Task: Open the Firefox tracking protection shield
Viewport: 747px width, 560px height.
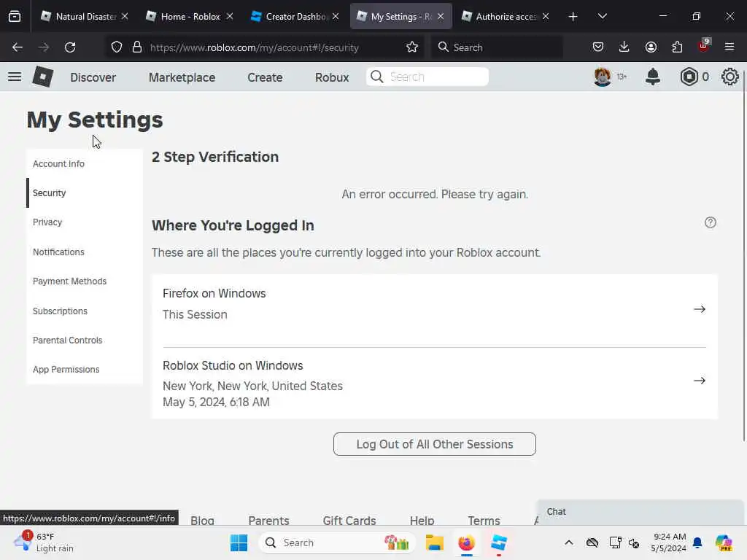Action: click(x=117, y=47)
